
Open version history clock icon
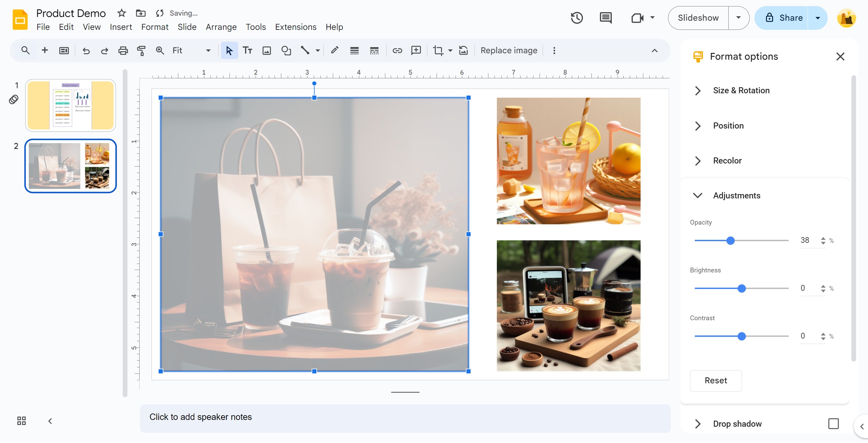point(577,18)
